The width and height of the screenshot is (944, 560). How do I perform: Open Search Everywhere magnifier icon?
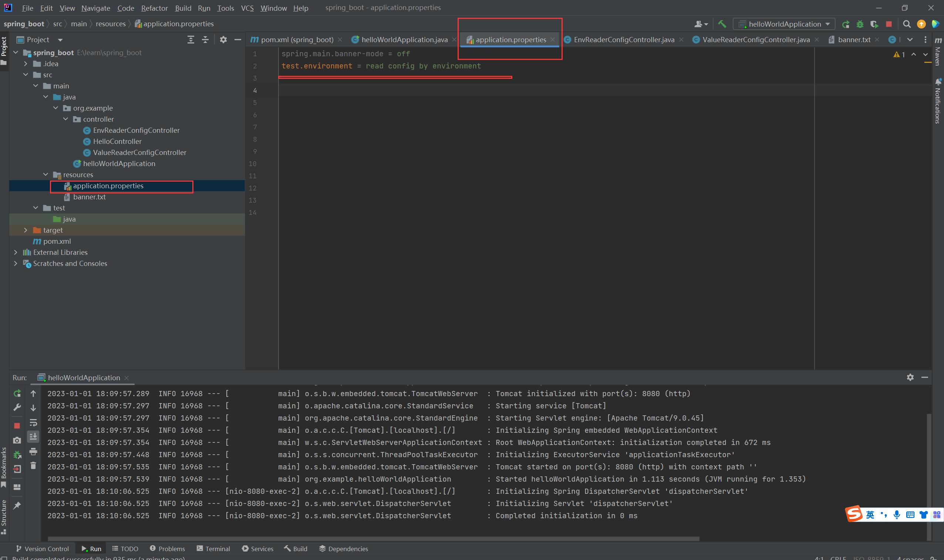pyautogui.click(x=907, y=24)
